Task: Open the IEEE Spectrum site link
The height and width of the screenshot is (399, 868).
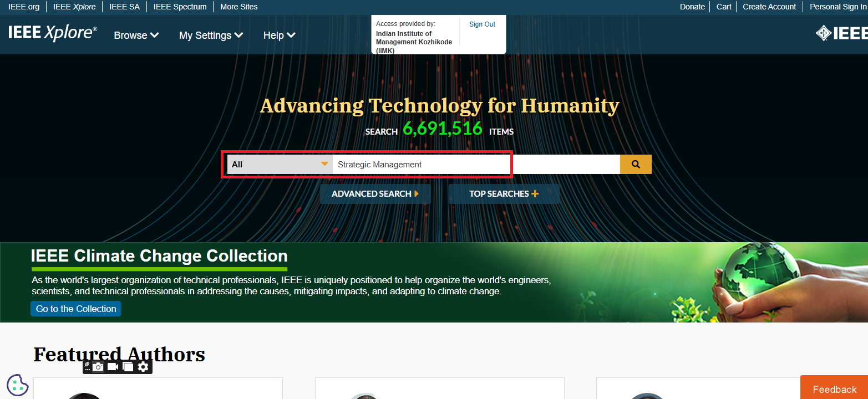Action: (x=180, y=7)
